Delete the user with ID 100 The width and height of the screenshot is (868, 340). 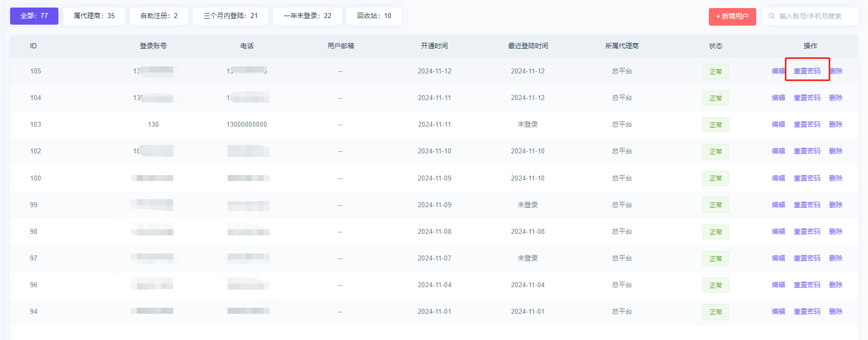point(836,178)
